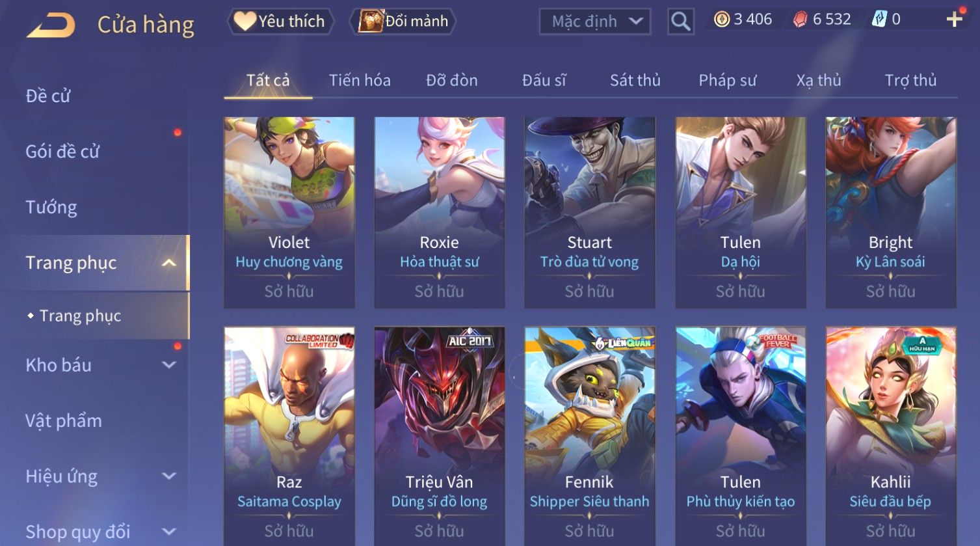Viewport: 980px width, 546px height.
Task: Tap the plus icon to add currency
Action: (954, 20)
